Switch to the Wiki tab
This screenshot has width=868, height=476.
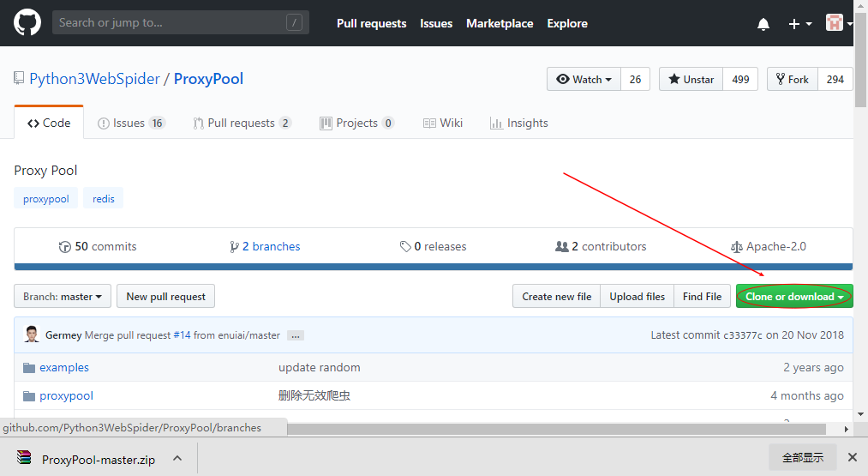[x=443, y=123]
